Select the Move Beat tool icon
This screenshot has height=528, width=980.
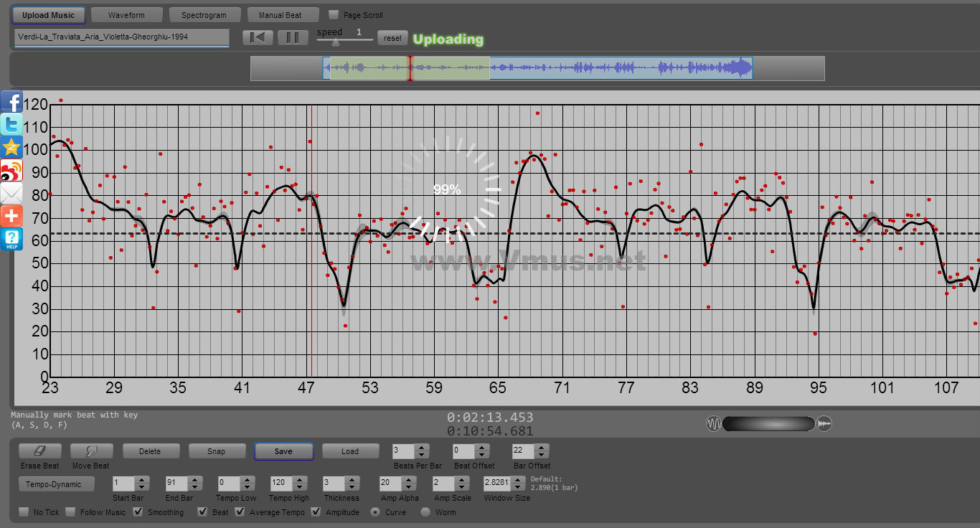91,451
